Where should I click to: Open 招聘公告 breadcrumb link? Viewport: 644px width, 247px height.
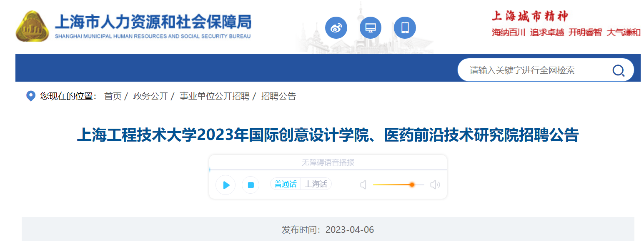(x=278, y=96)
